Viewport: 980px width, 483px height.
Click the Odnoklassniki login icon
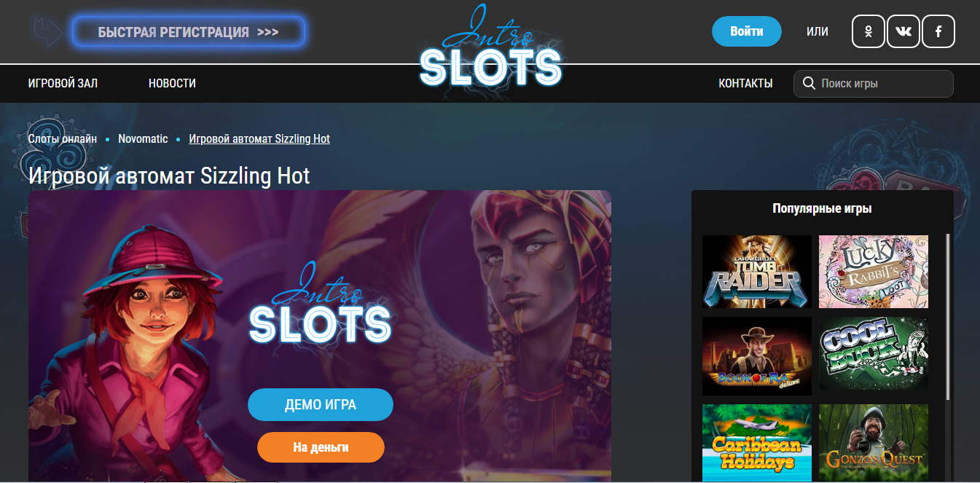pos(868,31)
